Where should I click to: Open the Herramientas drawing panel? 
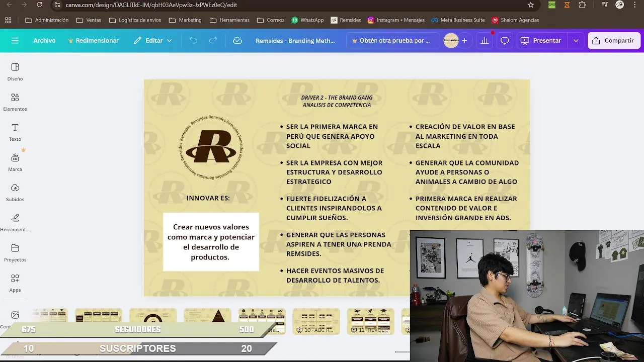[x=15, y=223]
